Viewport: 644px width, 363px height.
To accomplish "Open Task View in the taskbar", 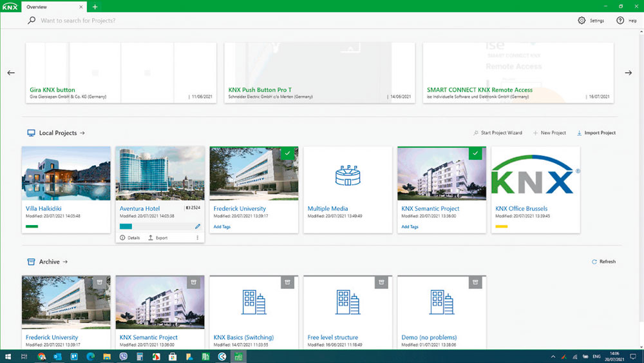I will (24, 357).
